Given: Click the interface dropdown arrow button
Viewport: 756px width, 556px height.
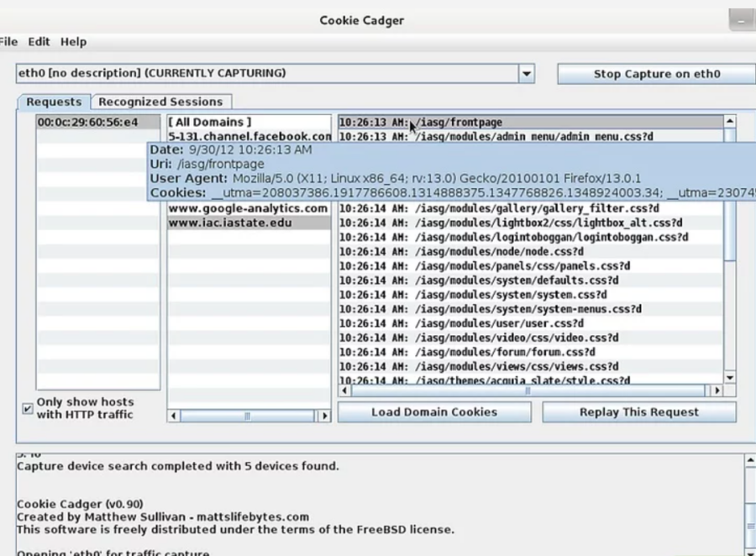Looking at the screenshot, I should pos(527,74).
